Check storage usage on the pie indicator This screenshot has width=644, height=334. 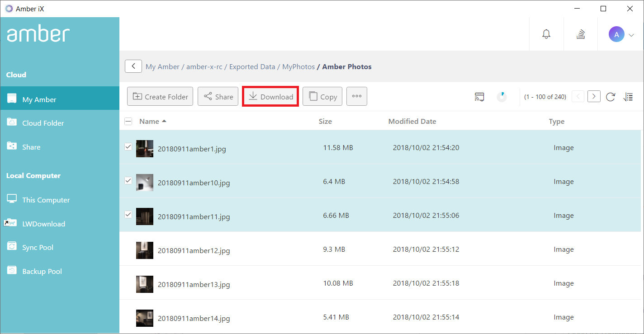(502, 96)
